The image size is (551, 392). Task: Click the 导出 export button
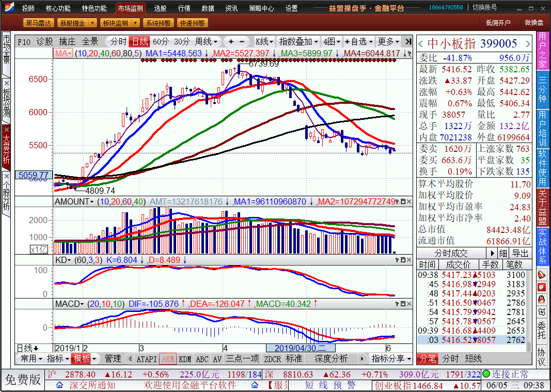click(521, 254)
